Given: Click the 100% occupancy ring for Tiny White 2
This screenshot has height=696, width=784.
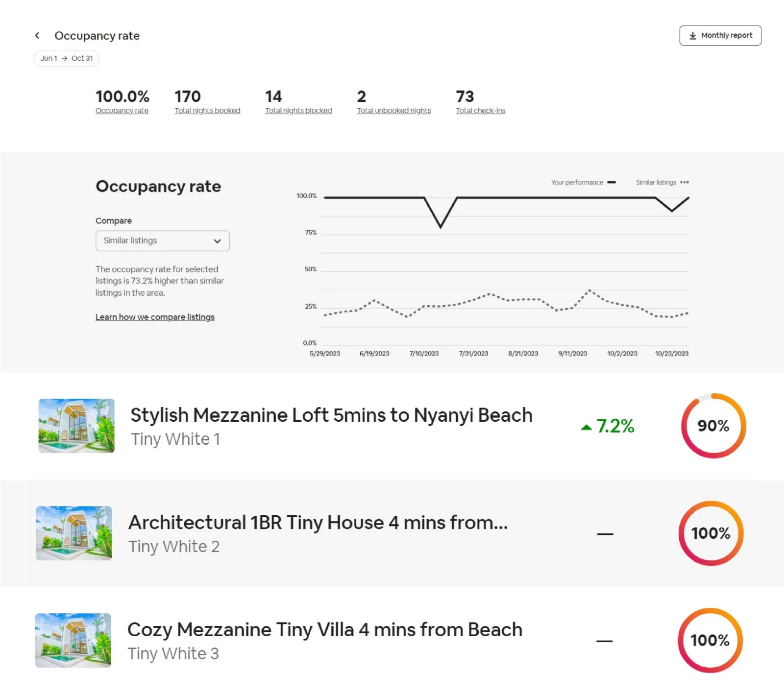Looking at the screenshot, I should tap(710, 533).
